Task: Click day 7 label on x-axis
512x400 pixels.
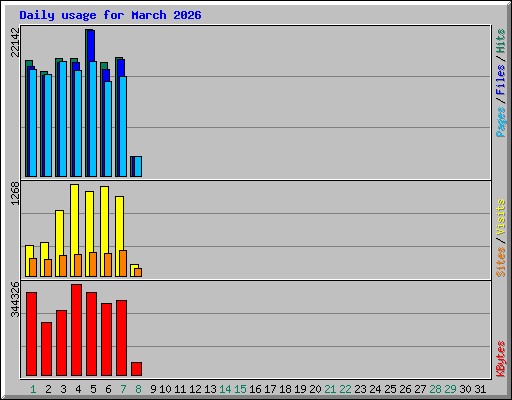Action: [123, 389]
